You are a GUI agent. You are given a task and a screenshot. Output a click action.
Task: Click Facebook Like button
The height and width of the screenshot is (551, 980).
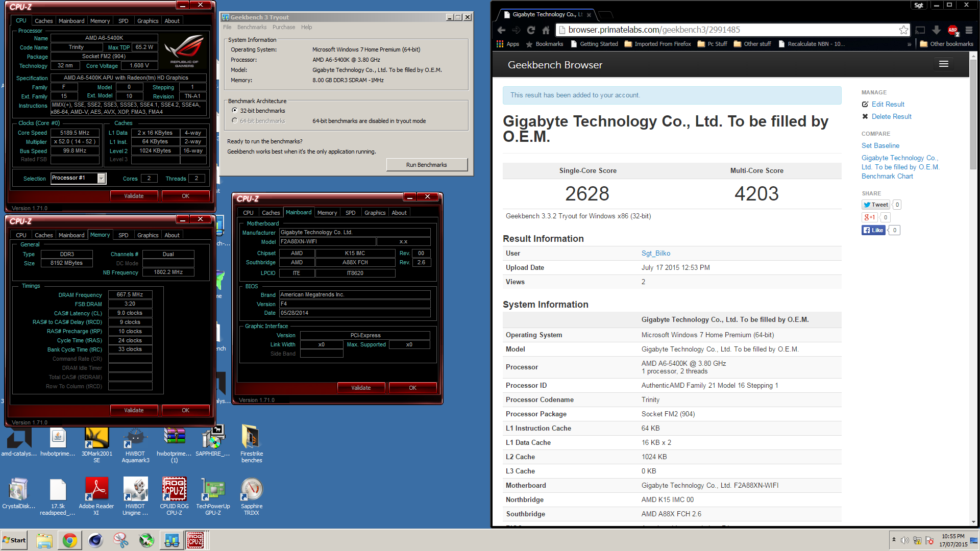click(x=873, y=230)
